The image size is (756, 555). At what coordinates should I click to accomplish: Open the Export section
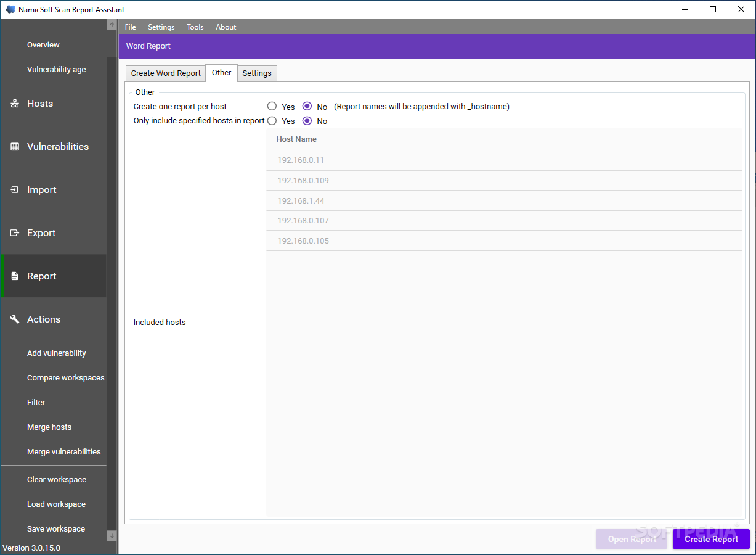click(53, 233)
